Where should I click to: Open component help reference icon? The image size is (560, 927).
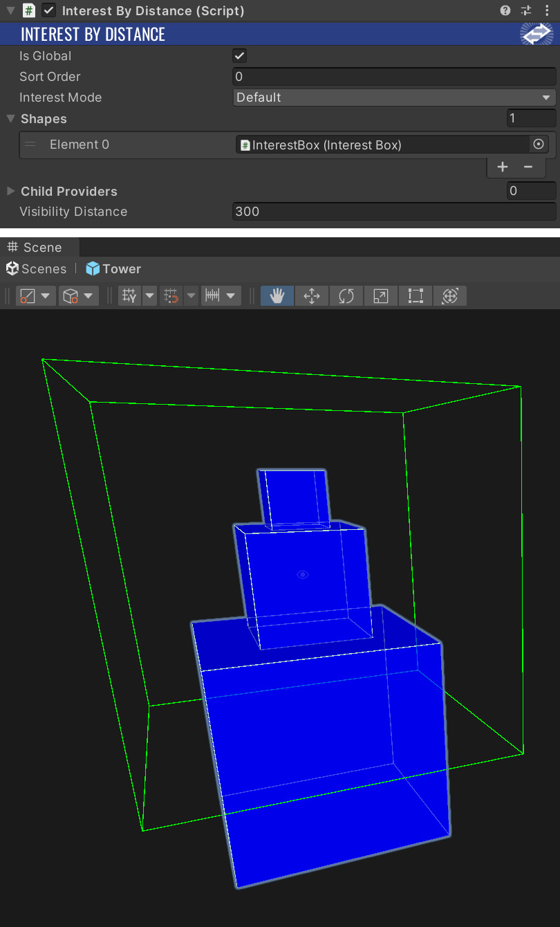point(505,10)
